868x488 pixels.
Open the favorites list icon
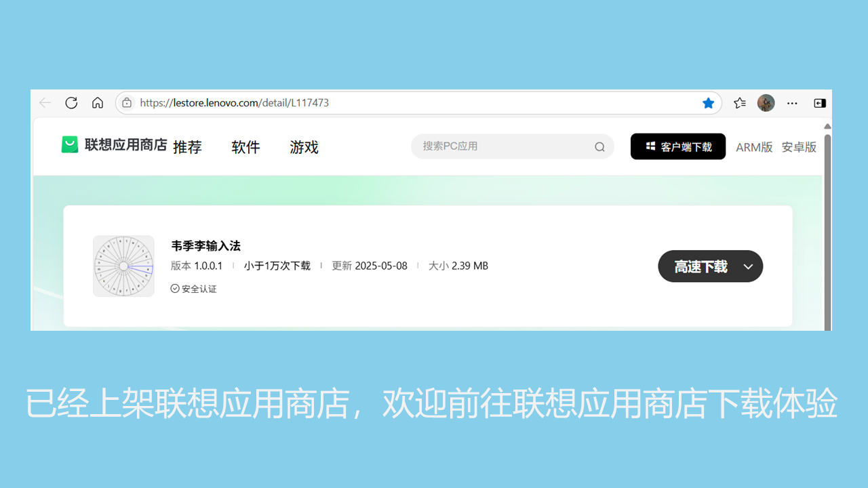(x=740, y=103)
